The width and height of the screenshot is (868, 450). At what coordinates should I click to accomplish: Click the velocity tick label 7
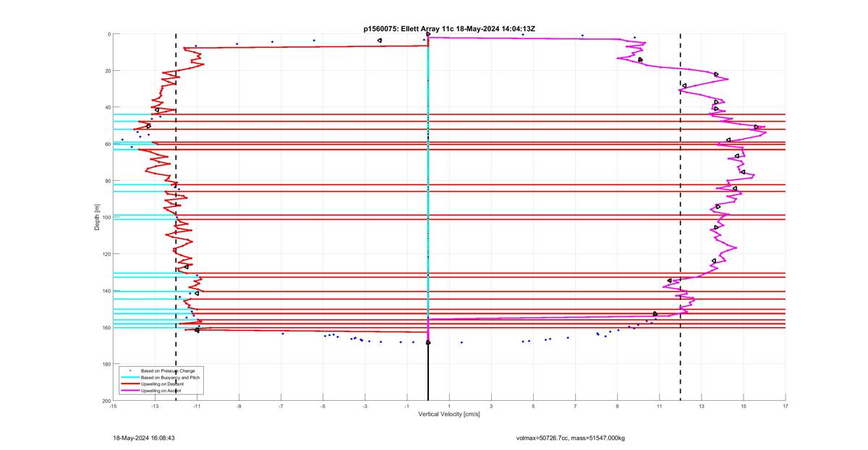point(576,407)
